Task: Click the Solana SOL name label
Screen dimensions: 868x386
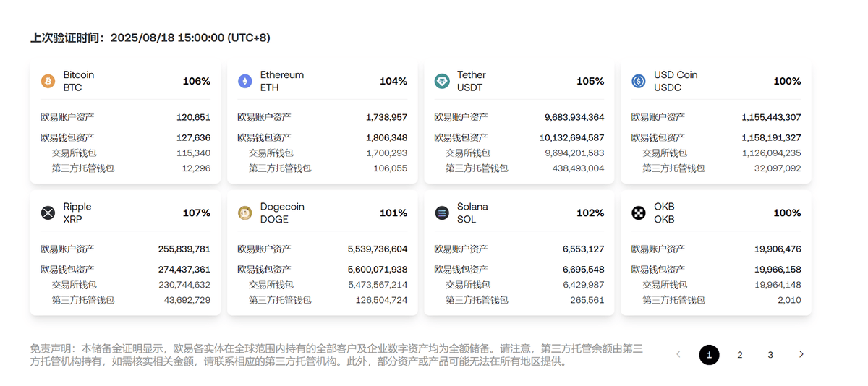Action: 472,213
